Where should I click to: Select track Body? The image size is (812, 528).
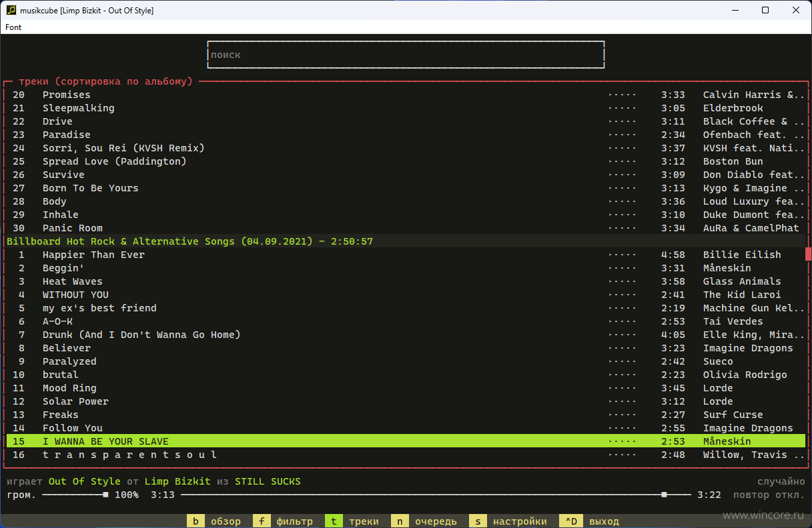[x=406, y=201]
